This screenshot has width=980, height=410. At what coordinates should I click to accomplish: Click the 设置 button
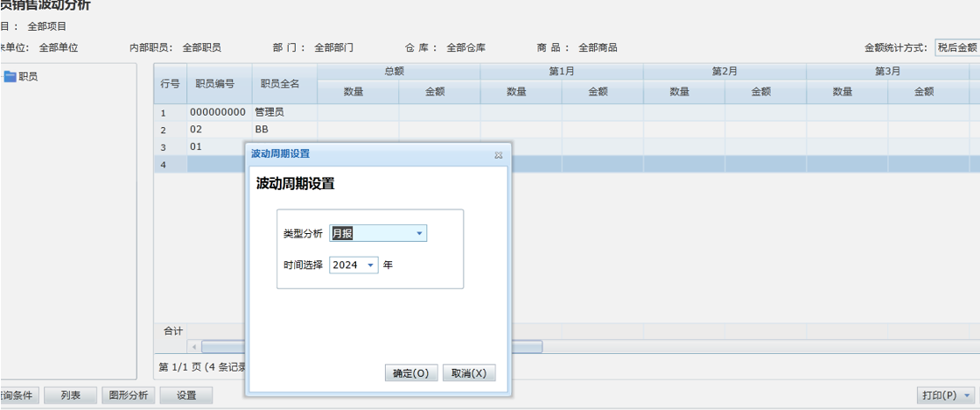pos(186,395)
